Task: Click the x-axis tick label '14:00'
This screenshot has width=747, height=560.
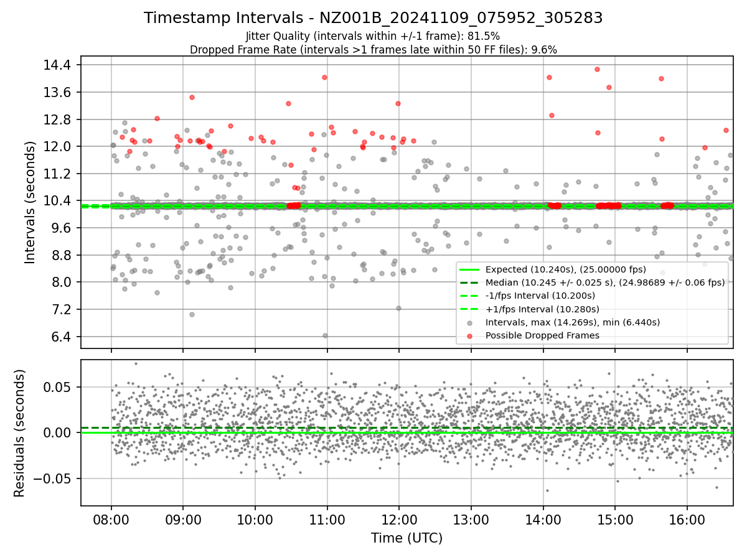Action: pyautogui.click(x=543, y=520)
